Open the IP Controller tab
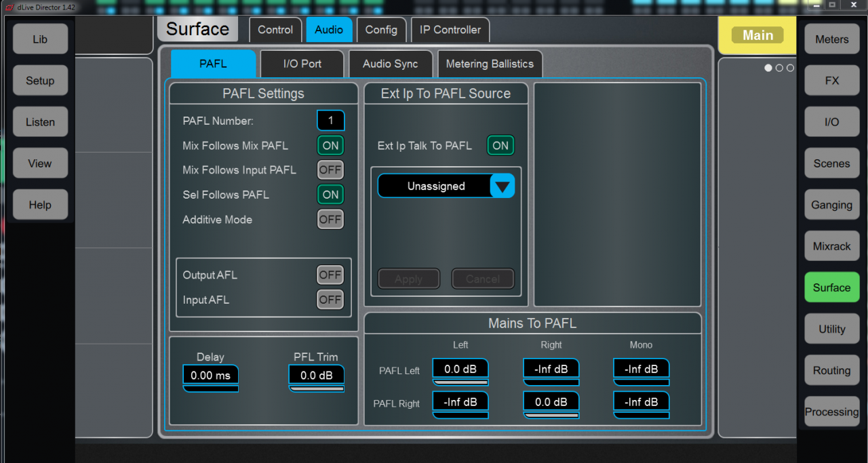The height and width of the screenshot is (463, 868). 450,30
